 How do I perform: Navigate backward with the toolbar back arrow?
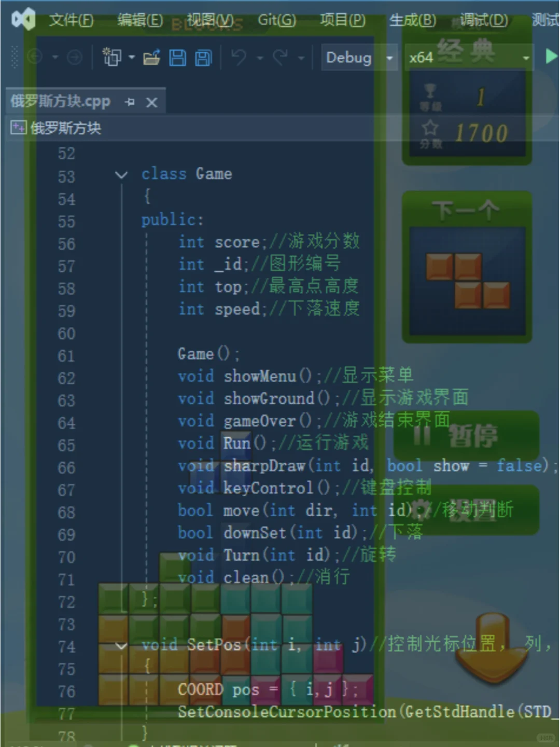click(35, 57)
